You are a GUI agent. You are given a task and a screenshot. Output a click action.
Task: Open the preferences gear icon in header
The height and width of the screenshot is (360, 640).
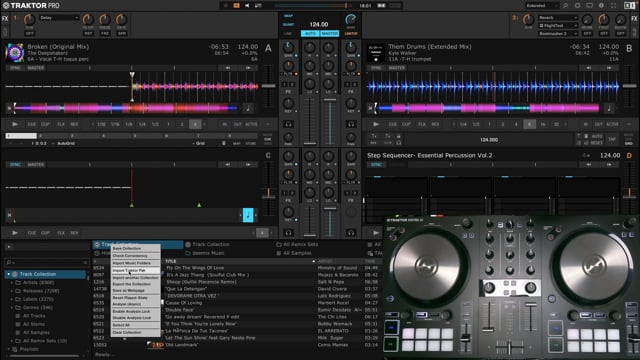click(x=577, y=6)
